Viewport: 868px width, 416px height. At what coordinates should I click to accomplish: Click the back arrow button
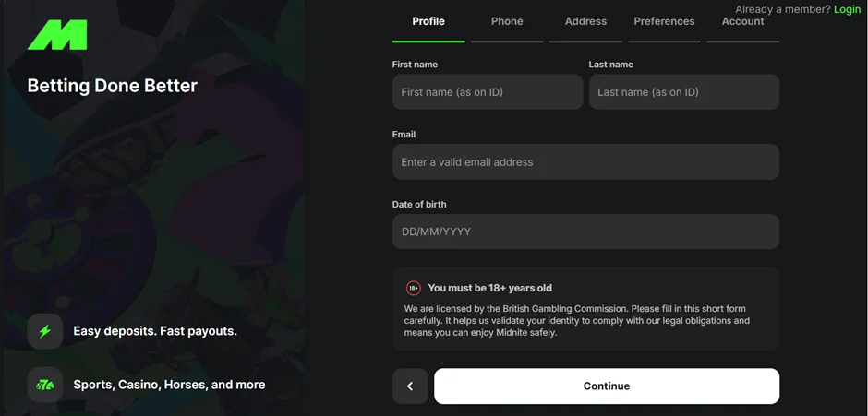(x=410, y=386)
